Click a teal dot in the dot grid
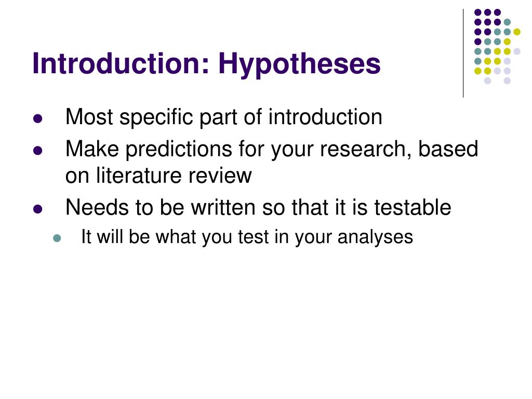Viewport: 532px width, 399px height. [507, 22]
